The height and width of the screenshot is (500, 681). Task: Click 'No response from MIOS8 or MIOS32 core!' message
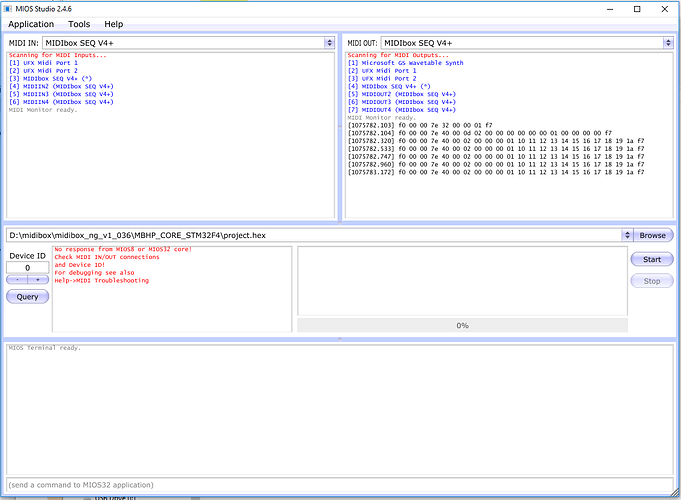click(123, 249)
